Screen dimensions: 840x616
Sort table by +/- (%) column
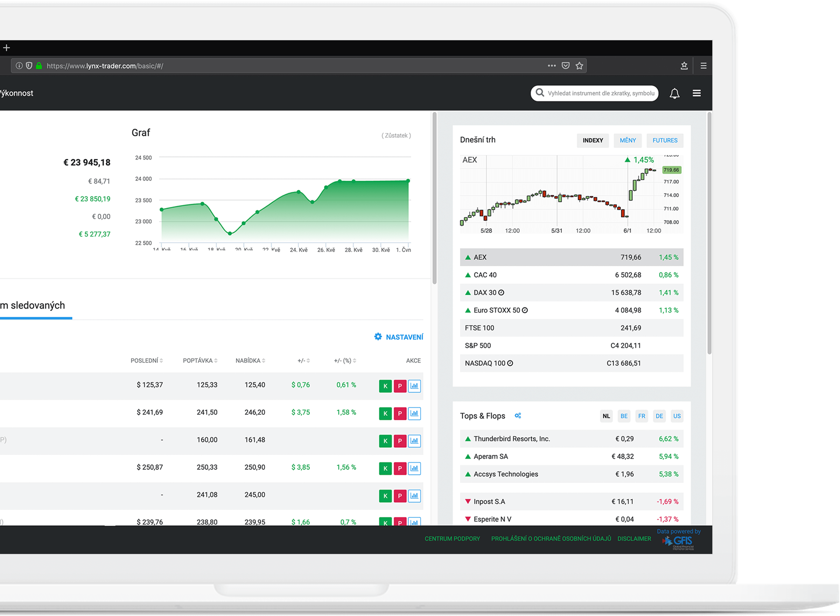[x=345, y=360]
